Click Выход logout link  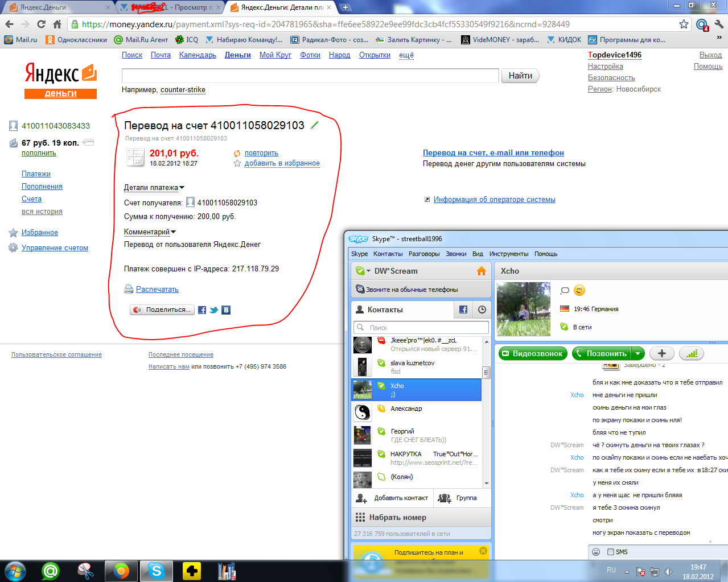[x=710, y=55]
